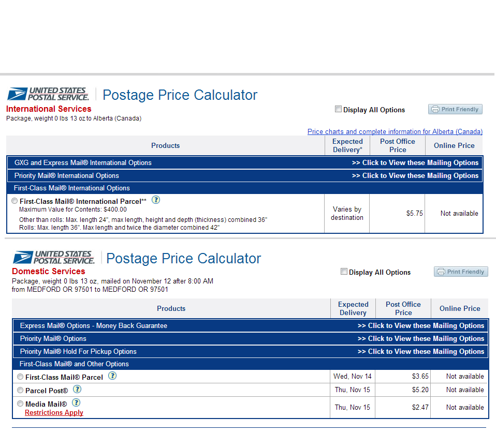
Task: Expand Priority Mail Hold For Pickup Options
Action: (x=251, y=352)
